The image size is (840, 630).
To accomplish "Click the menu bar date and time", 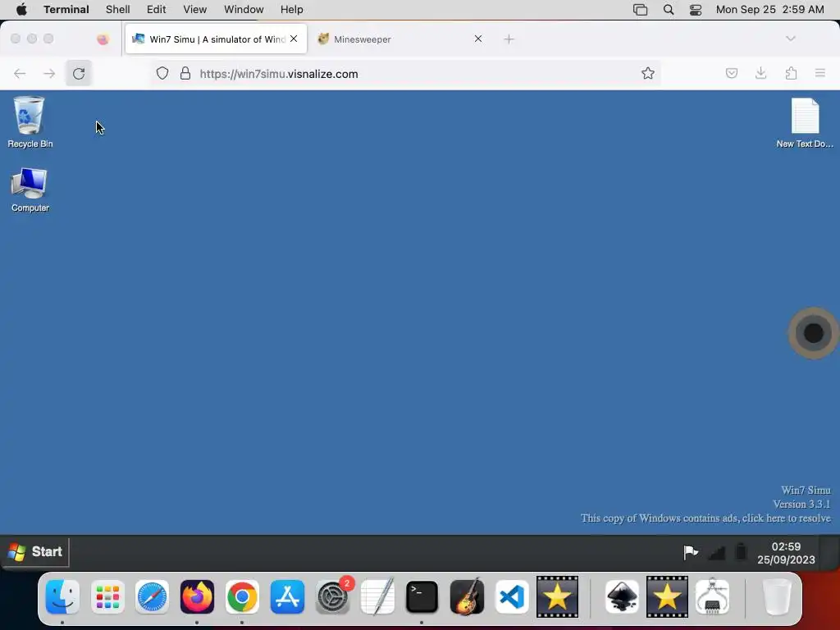I will pos(769,9).
